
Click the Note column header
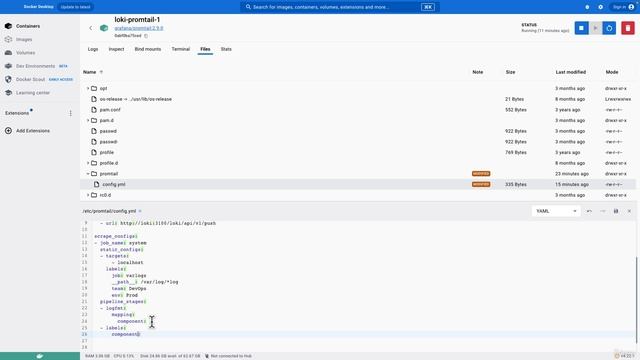point(478,72)
